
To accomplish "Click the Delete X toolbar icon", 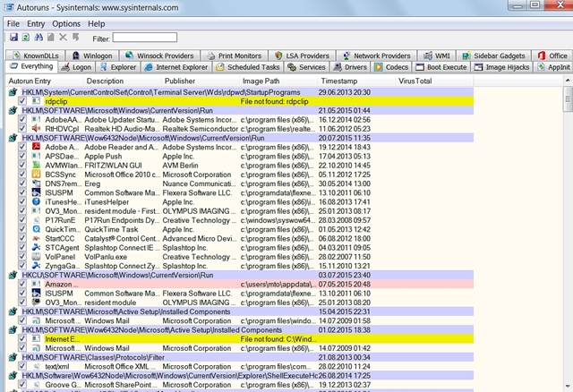I will click(64, 38).
